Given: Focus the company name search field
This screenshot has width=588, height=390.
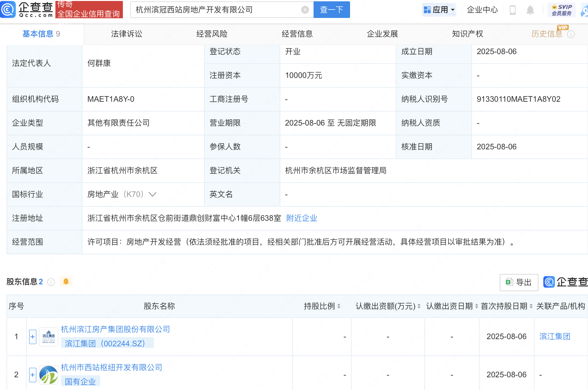Looking at the screenshot, I should (217, 10).
